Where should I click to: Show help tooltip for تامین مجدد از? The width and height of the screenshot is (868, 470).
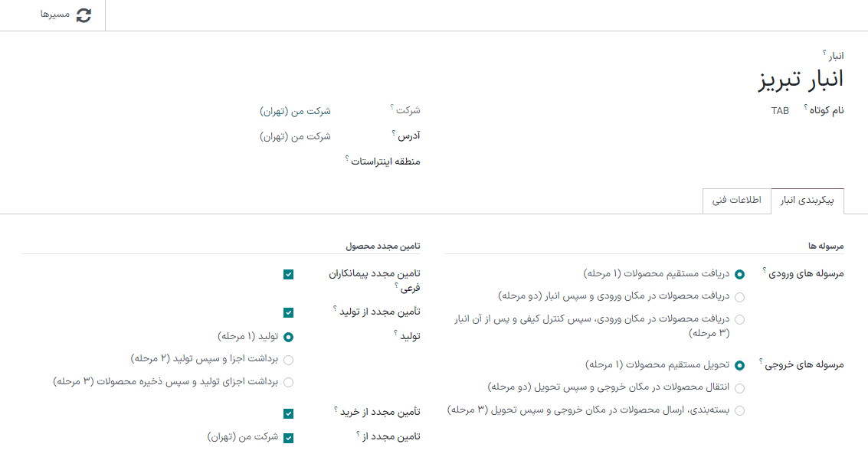pos(359,433)
